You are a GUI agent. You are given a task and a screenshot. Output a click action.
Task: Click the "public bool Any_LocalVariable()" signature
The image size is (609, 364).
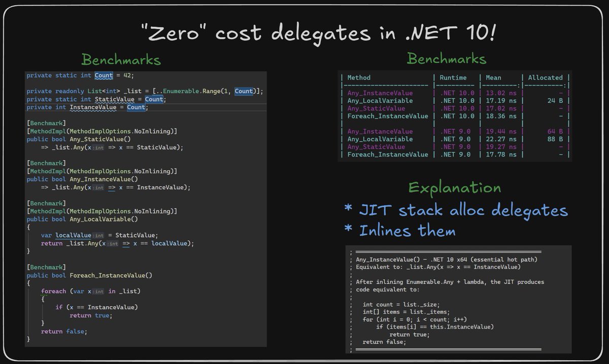pos(81,219)
